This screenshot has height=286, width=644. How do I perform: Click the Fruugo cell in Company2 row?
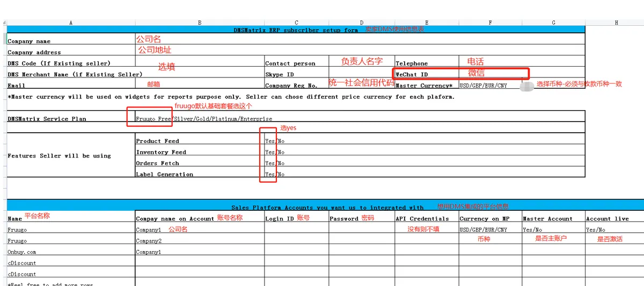coord(71,239)
